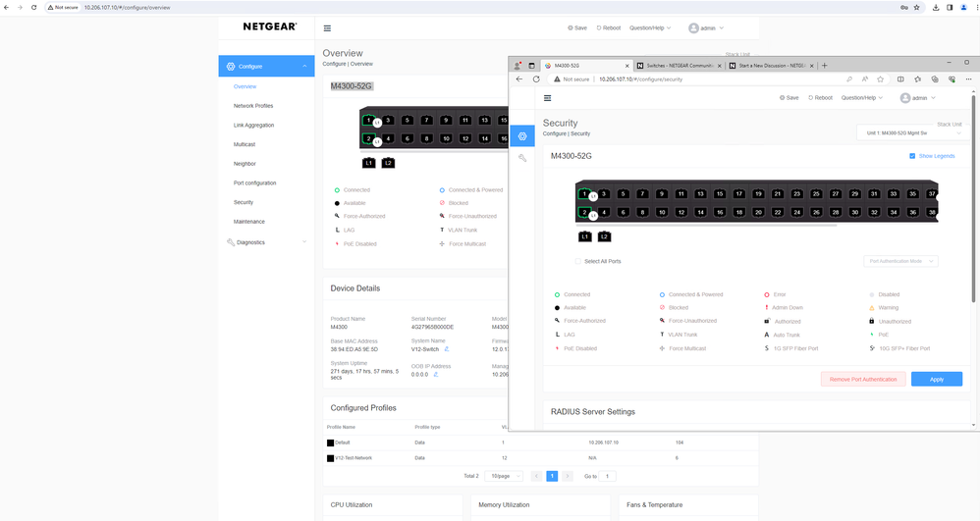The image size is (980, 521).
Task: Select port 20 on the Security switch diagram
Action: (x=758, y=212)
